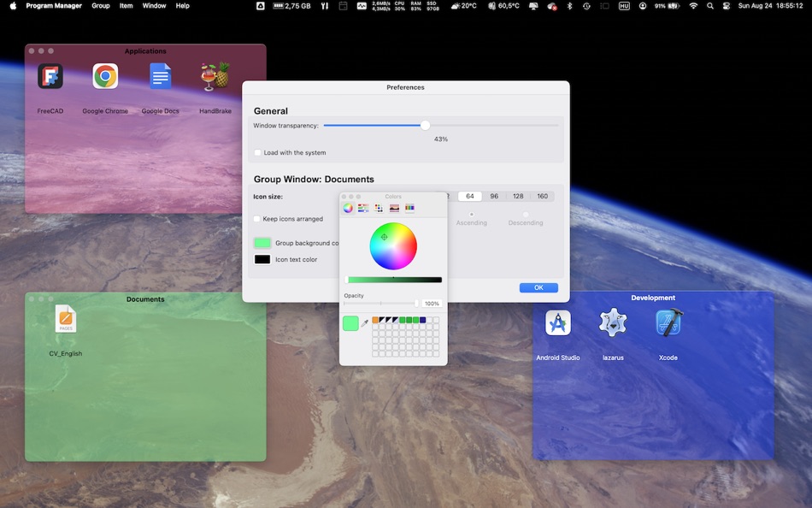Open Time Machine menu bar icon
This screenshot has width=812, height=508.
tap(586, 6)
